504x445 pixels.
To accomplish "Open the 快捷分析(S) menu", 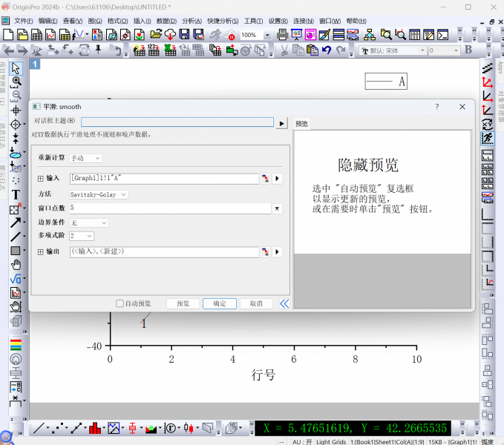I will (x=223, y=21).
